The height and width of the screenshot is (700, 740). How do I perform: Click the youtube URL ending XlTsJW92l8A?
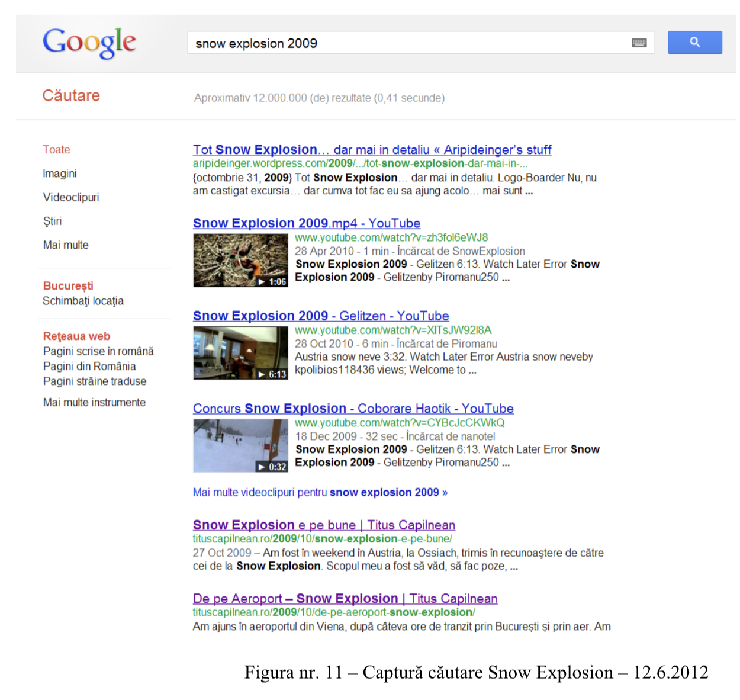393,330
